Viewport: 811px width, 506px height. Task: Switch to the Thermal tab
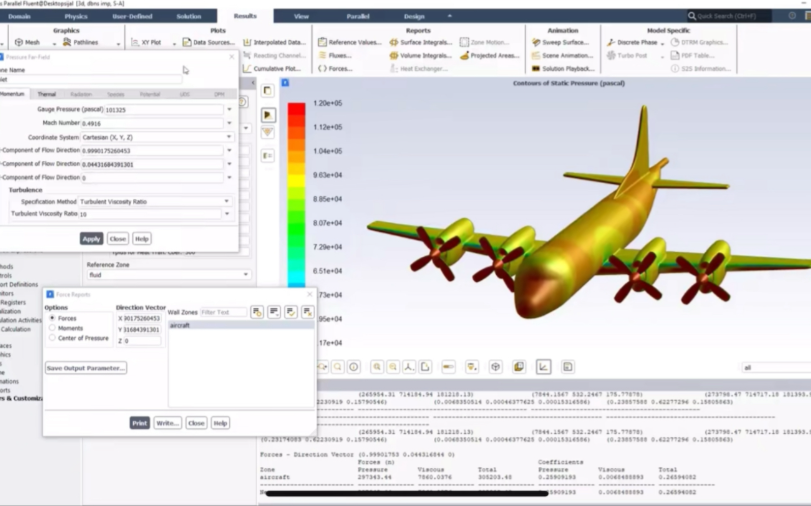(47, 94)
